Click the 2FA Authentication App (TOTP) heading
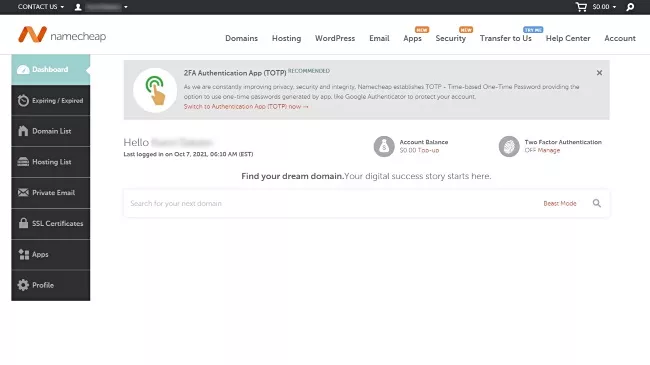This screenshot has height=365, width=650. (235, 73)
